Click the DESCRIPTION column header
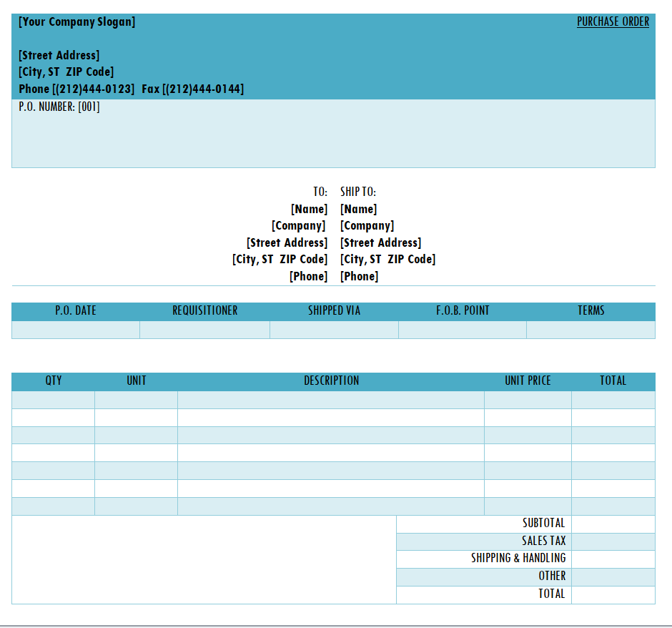The height and width of the screenshot is (628, 672). [331, 381]
